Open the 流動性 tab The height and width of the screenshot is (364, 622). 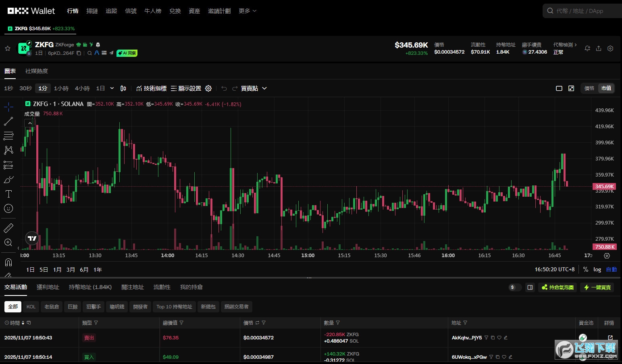[162, 287]
